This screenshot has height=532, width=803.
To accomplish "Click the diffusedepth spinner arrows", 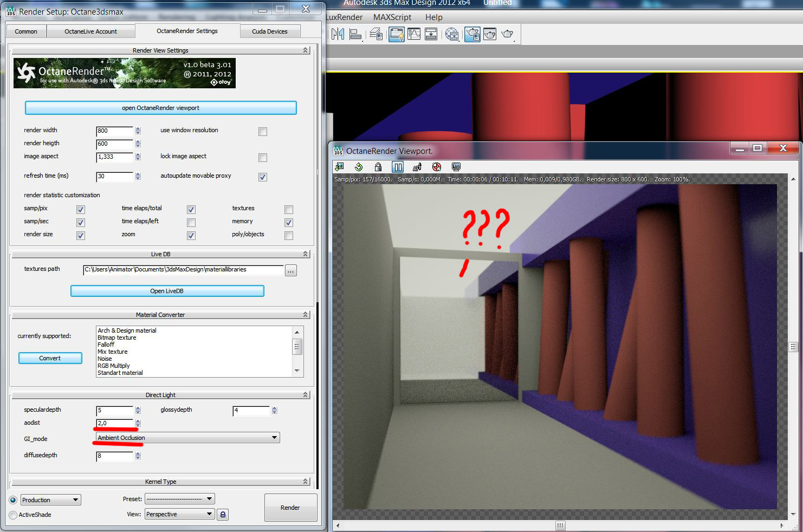I will 138,456.
